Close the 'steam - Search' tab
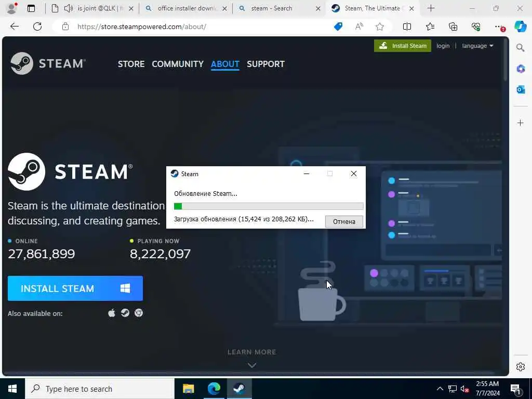 [x=318, y=8]
